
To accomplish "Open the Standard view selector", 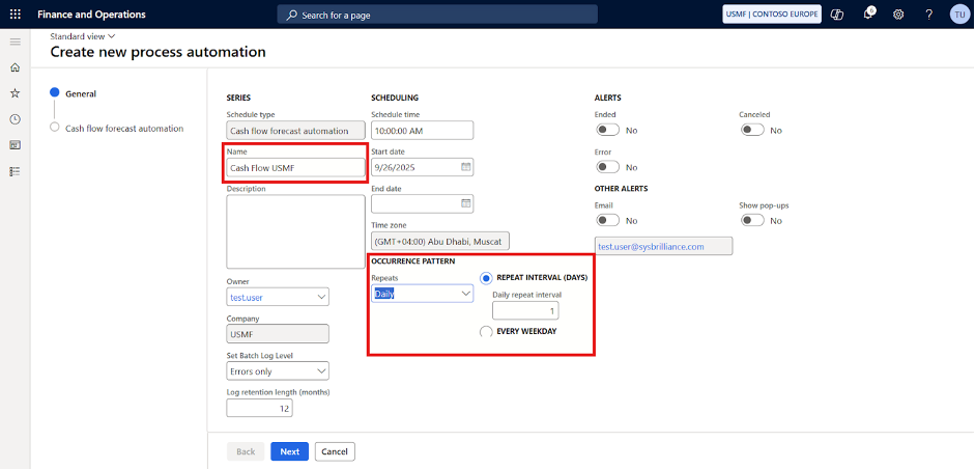I will click(x=82, y=36).
